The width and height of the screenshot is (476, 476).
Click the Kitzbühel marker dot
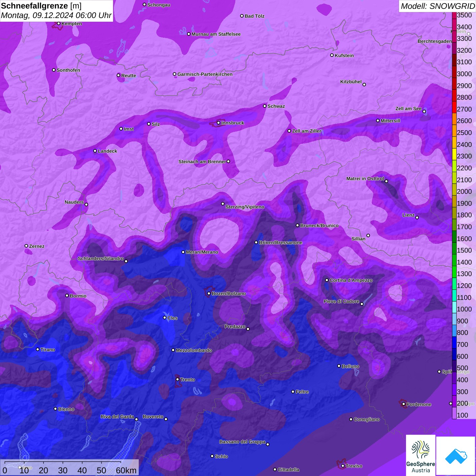pos(364,85)
